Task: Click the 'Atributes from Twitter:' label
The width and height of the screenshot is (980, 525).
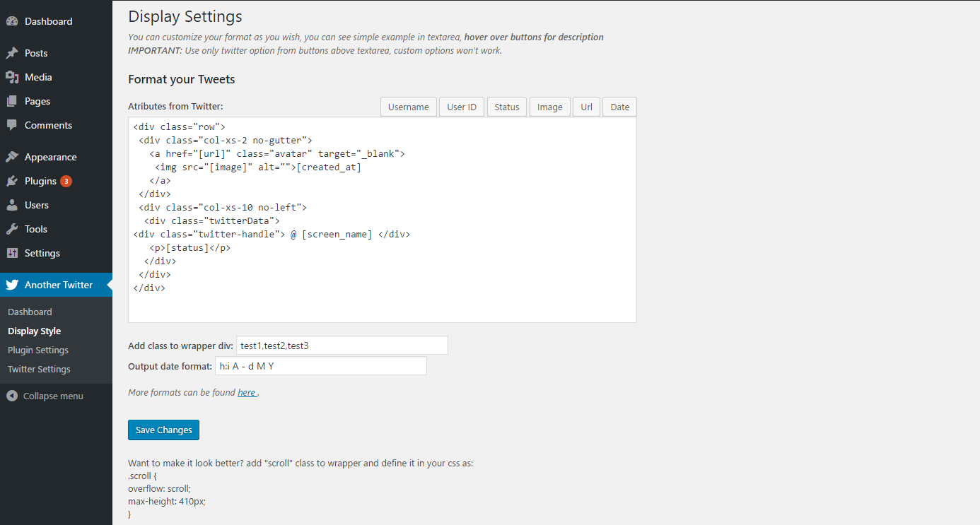Action: pyautogui.click(x=175, y=106)
